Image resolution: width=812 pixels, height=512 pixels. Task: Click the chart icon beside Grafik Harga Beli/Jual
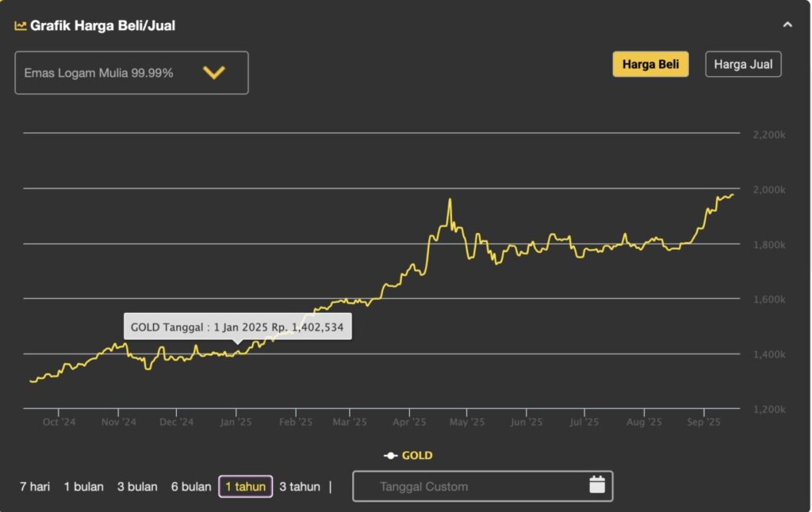coord(21,25)
